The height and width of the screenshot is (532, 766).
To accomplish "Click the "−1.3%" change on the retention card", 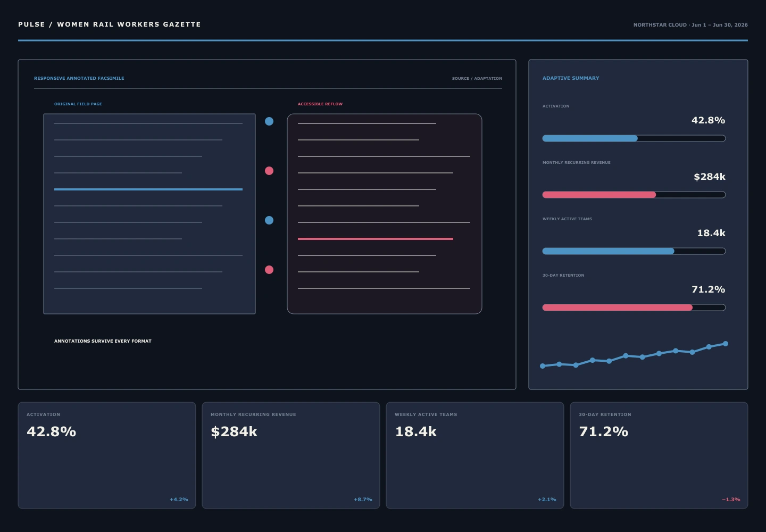I will coord(731,500).
